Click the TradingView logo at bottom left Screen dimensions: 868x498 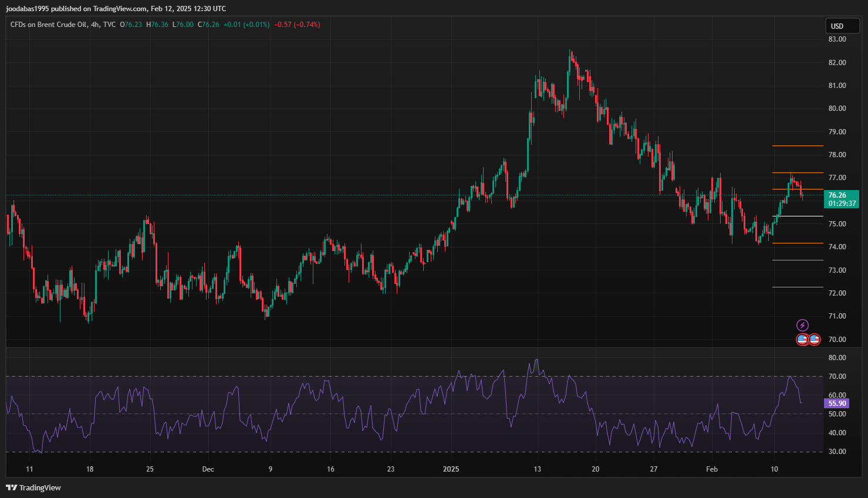(33, 487)
